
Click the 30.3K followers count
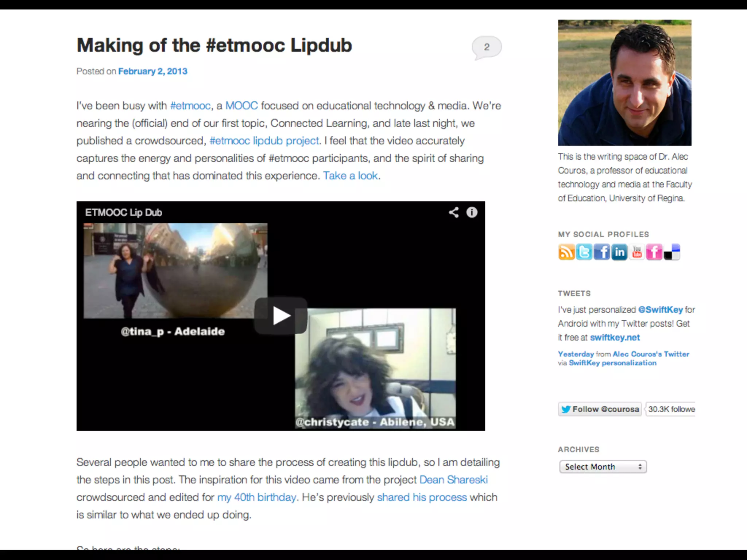pyautogui.click(x=670, y=409)
